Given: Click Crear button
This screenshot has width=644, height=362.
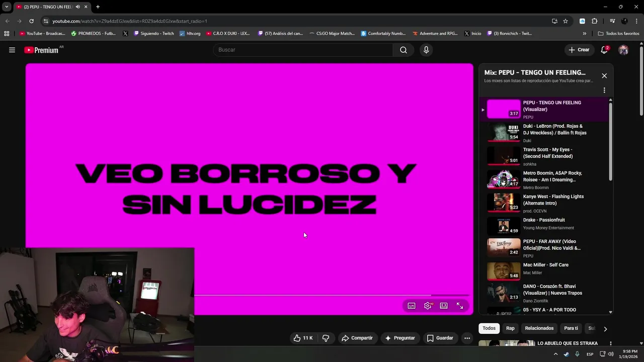Looking at the screenshot, I should point(579,50).
